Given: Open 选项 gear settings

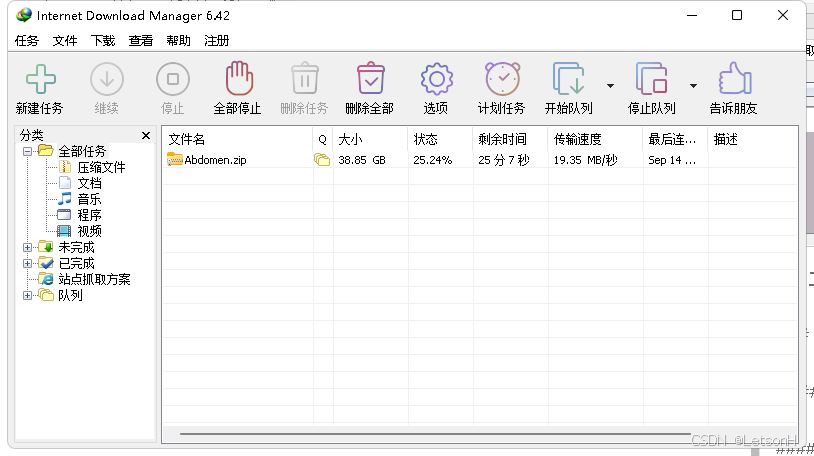Looking at the screenshot, I should (x=436, y=79).
